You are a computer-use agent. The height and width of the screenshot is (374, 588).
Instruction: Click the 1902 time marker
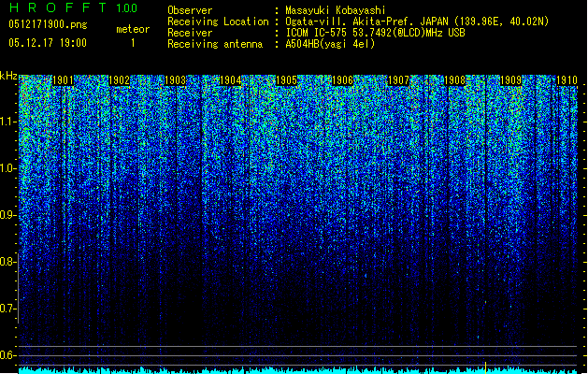(x=119, y=80)
